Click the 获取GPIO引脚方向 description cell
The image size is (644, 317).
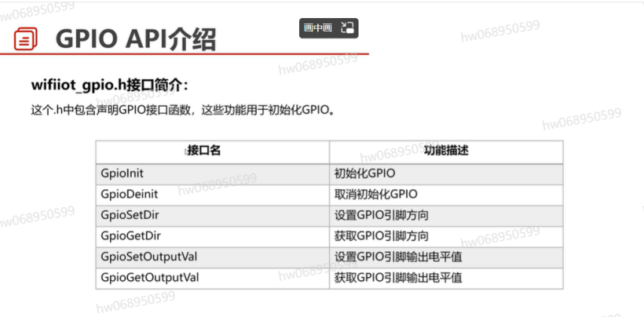tap(381, 235)
